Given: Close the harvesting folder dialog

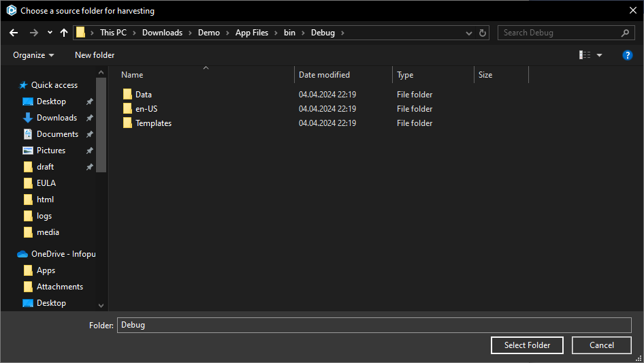Looking at the screenshot, I should [x=633, y=11].
